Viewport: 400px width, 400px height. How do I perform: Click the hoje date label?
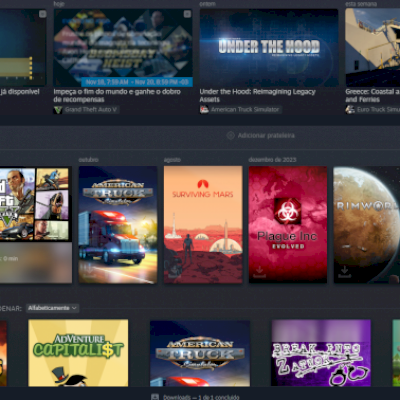[x=59, y=4]
